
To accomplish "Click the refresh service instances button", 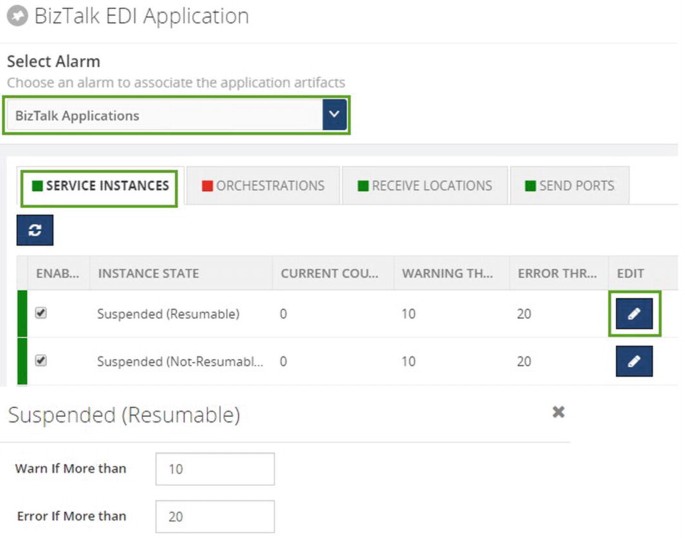I will pyautogui.click(x=35, y=230).
